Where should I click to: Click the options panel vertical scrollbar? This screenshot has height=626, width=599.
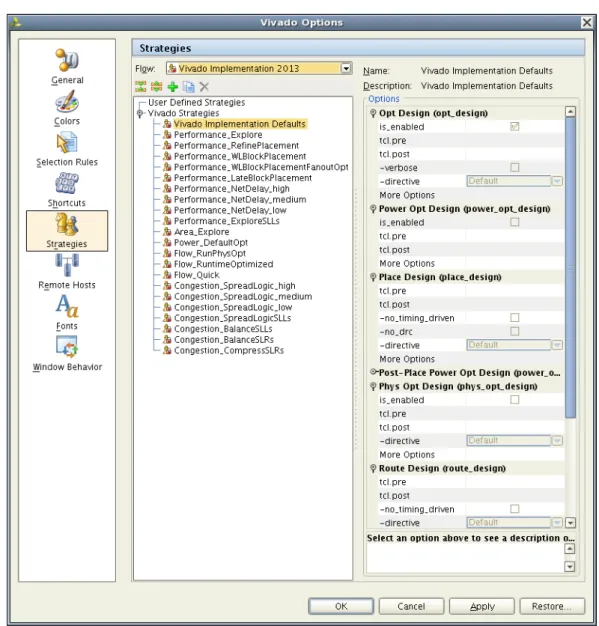(x=570, y=267)
